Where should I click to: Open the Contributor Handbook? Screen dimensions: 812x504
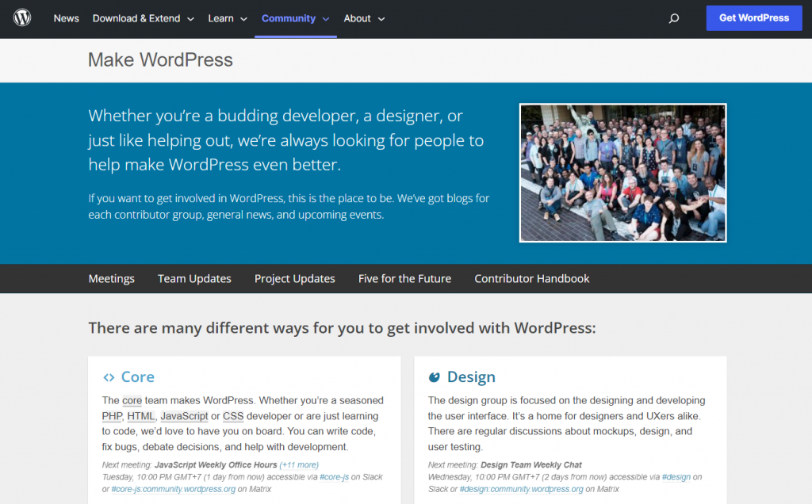click(x=531, y=278)
